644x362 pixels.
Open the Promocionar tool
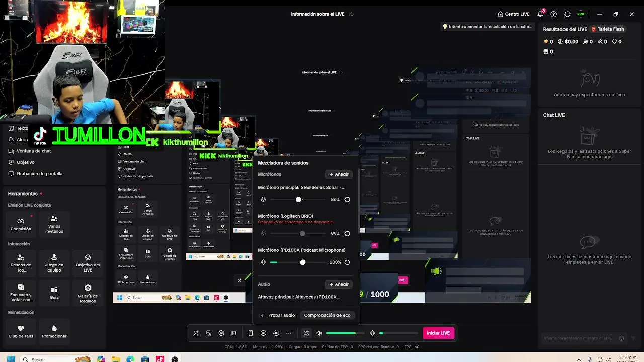(x=54, y=331)
